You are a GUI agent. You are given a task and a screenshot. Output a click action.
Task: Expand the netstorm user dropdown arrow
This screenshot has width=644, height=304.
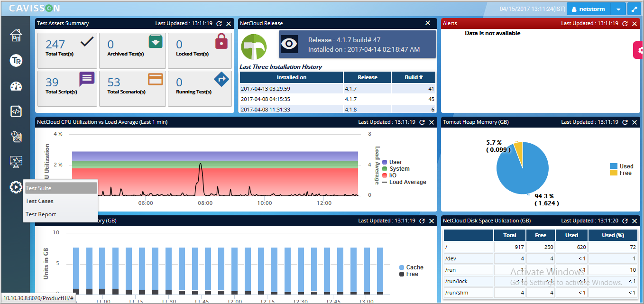[x=618, y=9]
